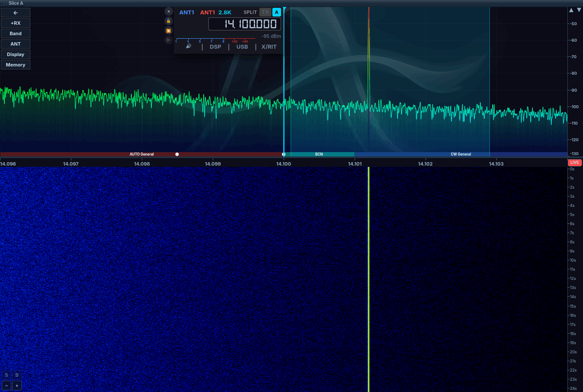Click the Slice A title label
This screenshot has height=392, width=583.
tap(16, 3)
